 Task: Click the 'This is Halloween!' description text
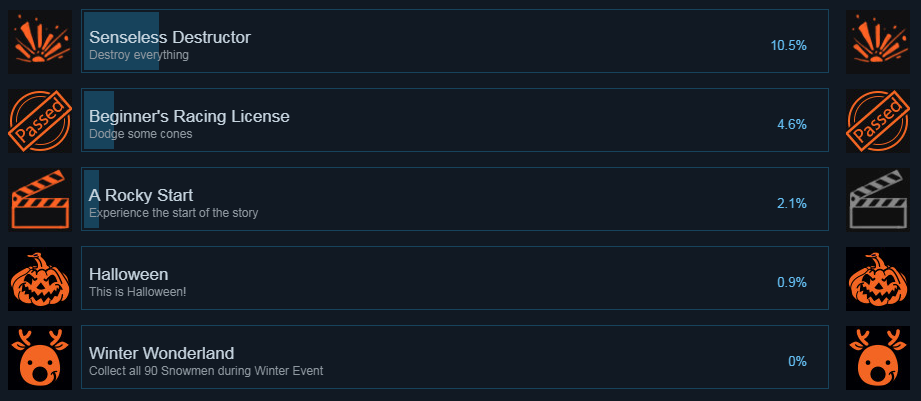pyautogui.click(x=137, y=292)
